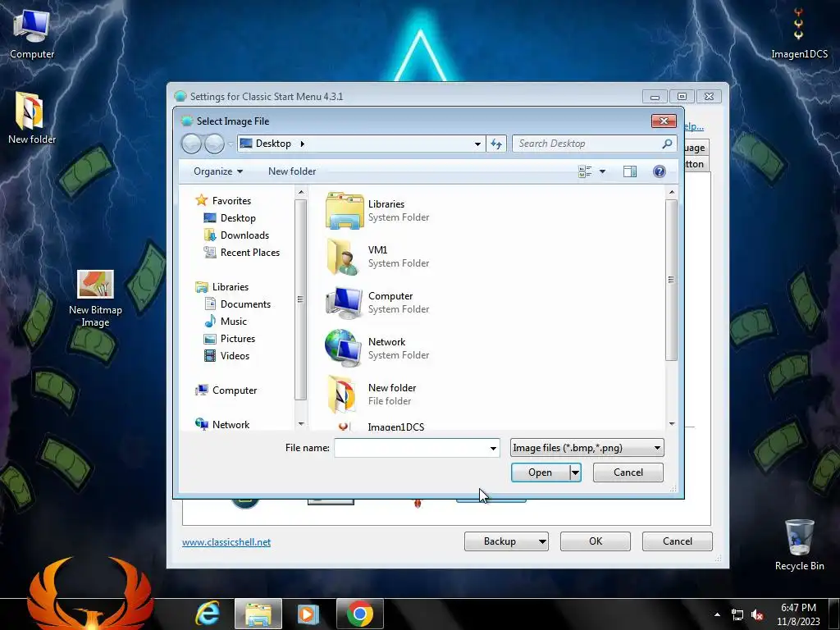Expand the view options dropdown arrow
This screenshot has width=840, height=630.
pyautogui.click(x=602, y=171)
